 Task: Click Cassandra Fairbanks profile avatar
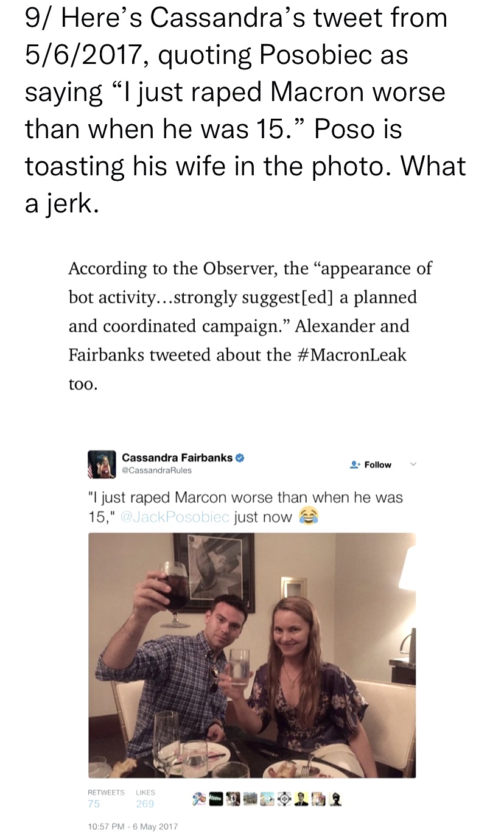click(x=102, y=464)
